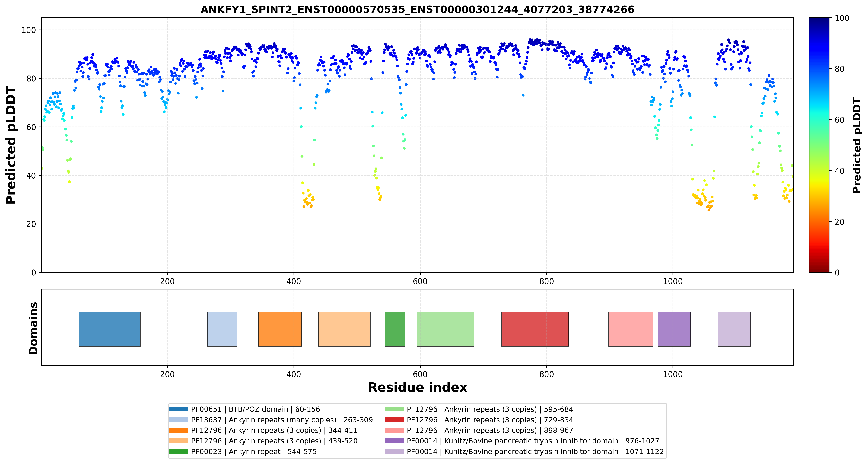The width and height of the screenshot is (868, 464).
Task: Click the dark green Ankyrin repeat box
Action: [395, 329]
